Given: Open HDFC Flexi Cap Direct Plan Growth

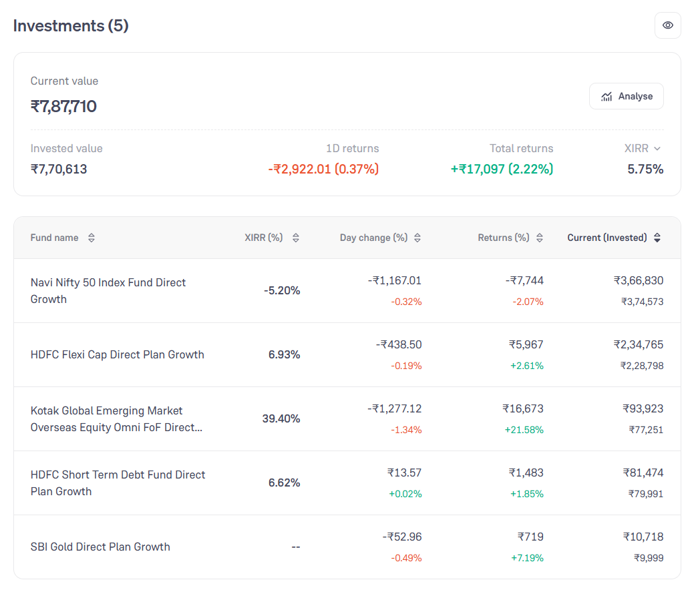Looking at the screenshot, I should click(347, 355).
